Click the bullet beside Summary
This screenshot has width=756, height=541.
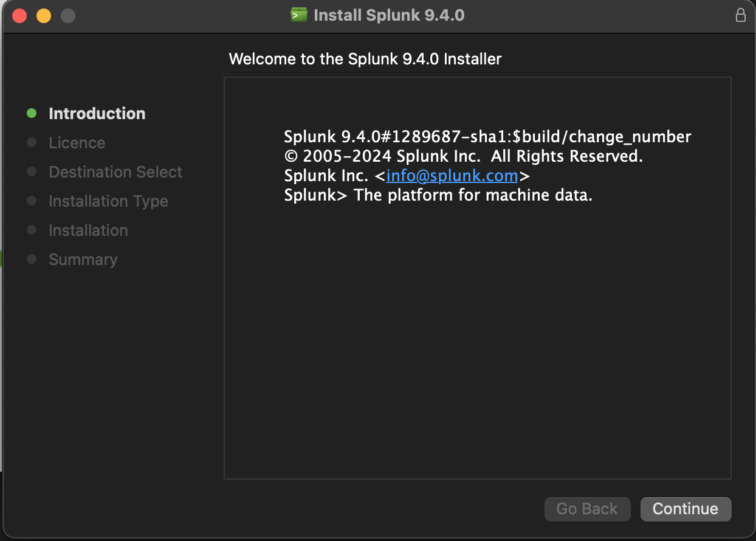32,259
